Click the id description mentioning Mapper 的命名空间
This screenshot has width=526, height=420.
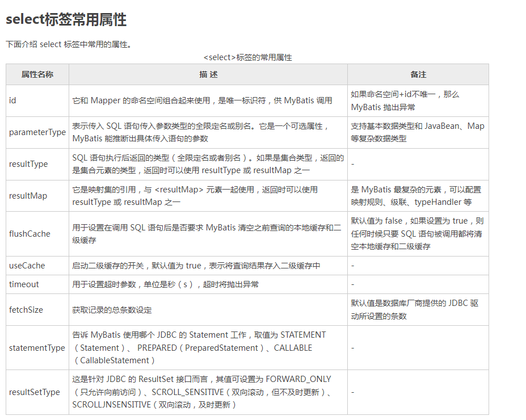[x=202, y=100]
